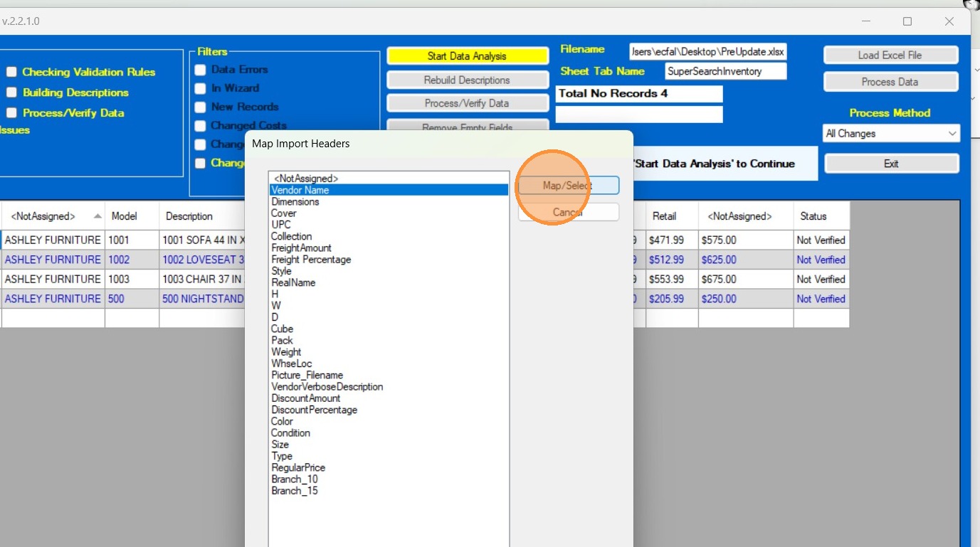Click the Load Excel File button
The height and width of the screenshot is (547, 980).
pos(890,55)
